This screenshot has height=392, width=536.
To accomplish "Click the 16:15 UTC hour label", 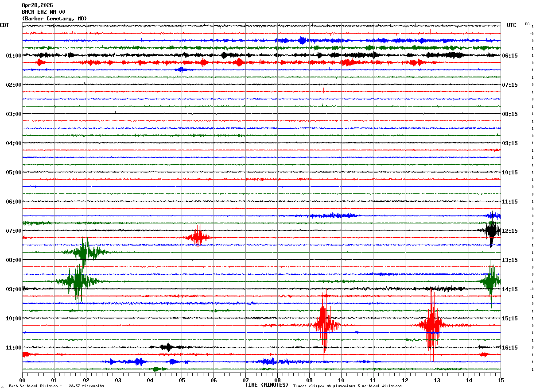I will 509,348.
